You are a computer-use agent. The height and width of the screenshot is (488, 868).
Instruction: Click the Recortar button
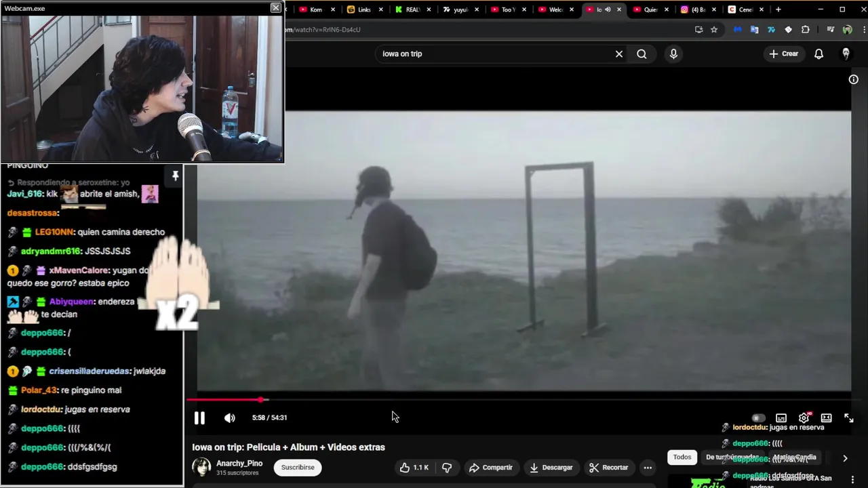pos(609,468)
